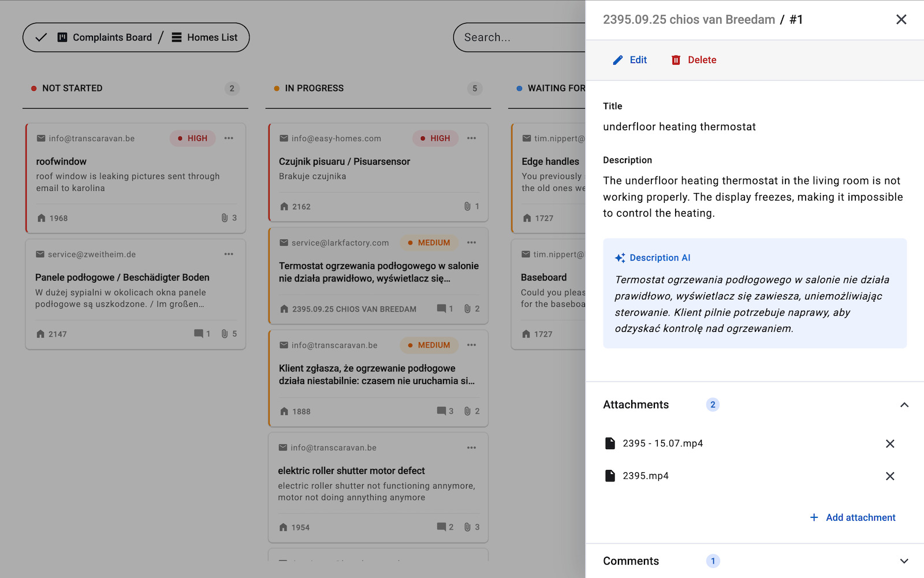Open the 2395 - 15.07.mp4 file

point(662,443)
